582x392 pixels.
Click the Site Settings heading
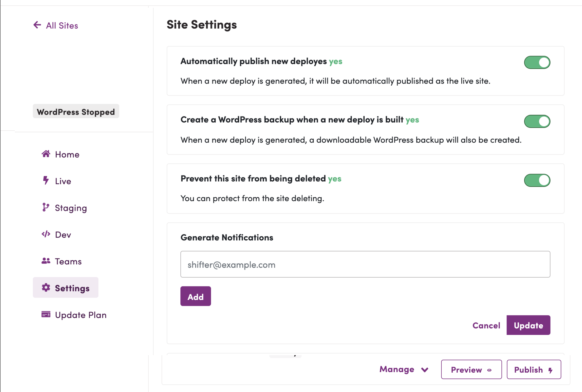(x=201, y=25)
